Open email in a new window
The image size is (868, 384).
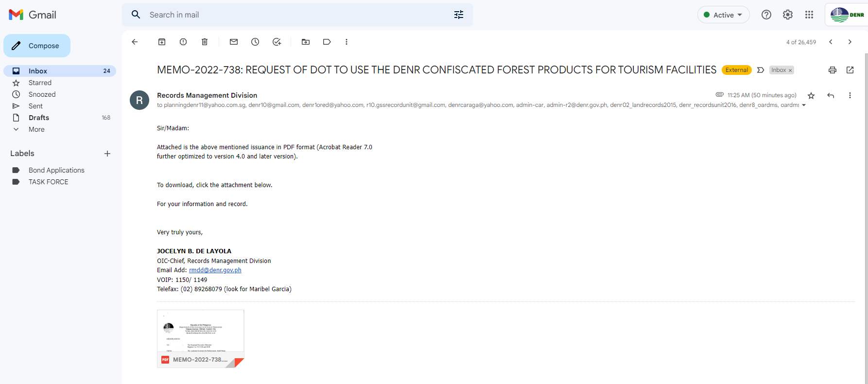850,70
